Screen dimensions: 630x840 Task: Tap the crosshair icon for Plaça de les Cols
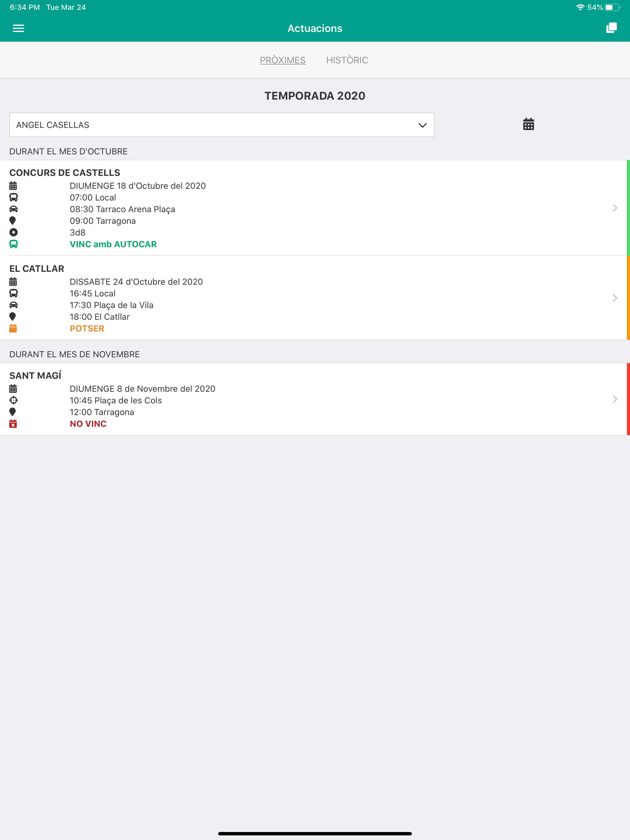point(13,400)
